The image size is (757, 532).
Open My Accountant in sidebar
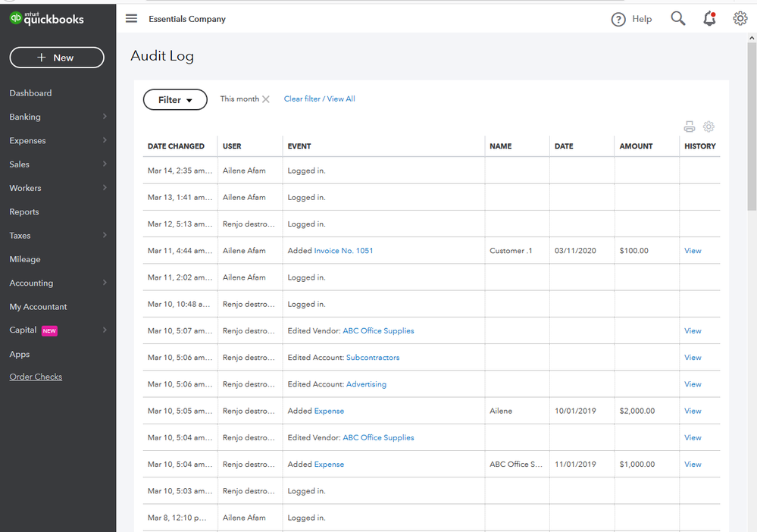tap(38, 307)
